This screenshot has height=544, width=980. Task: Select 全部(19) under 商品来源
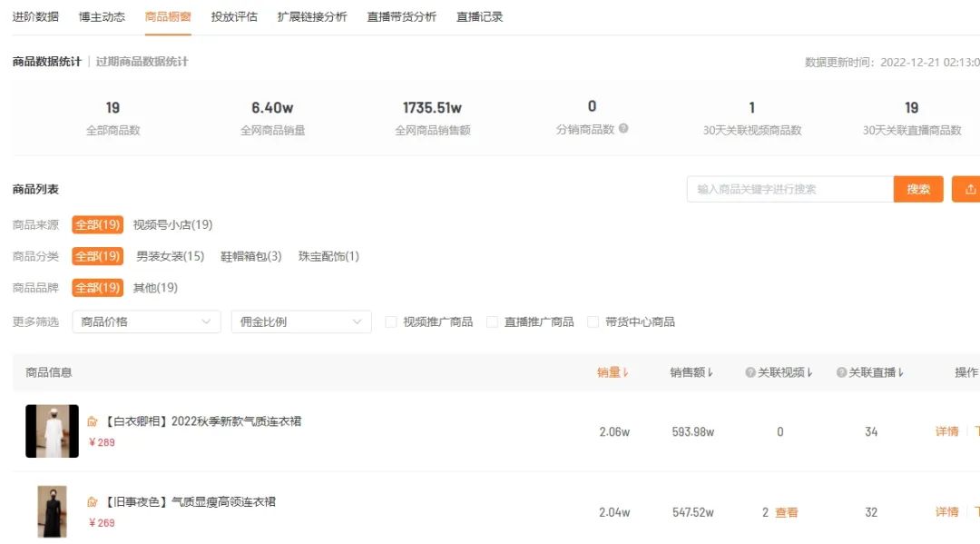point(97,224)
